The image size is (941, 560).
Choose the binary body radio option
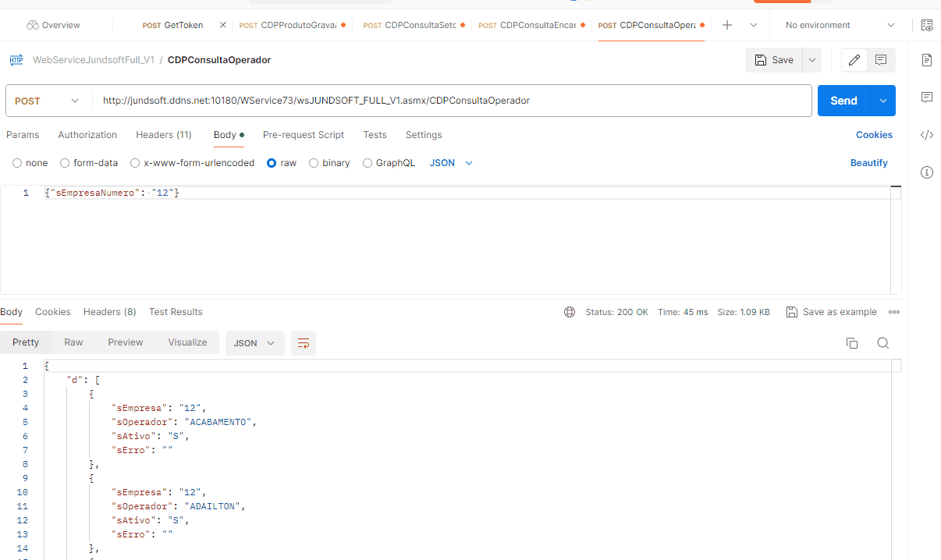tap(314, 163)
